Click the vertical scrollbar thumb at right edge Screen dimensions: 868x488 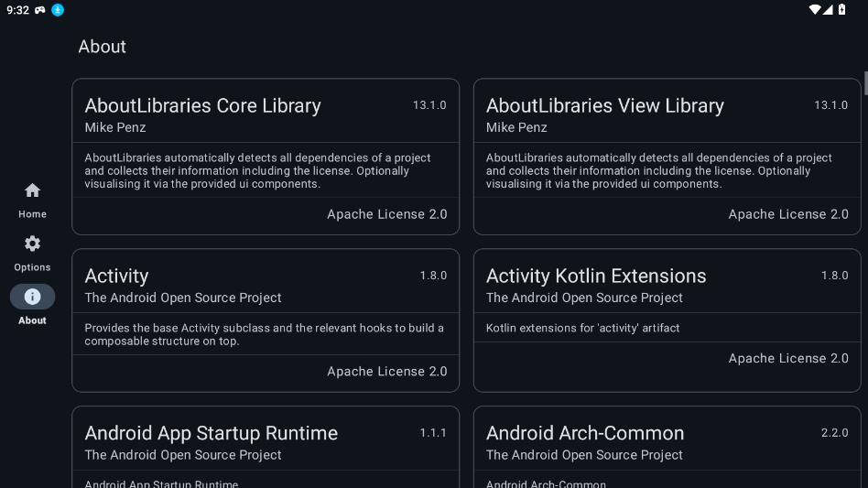click(x=865, y=83)
